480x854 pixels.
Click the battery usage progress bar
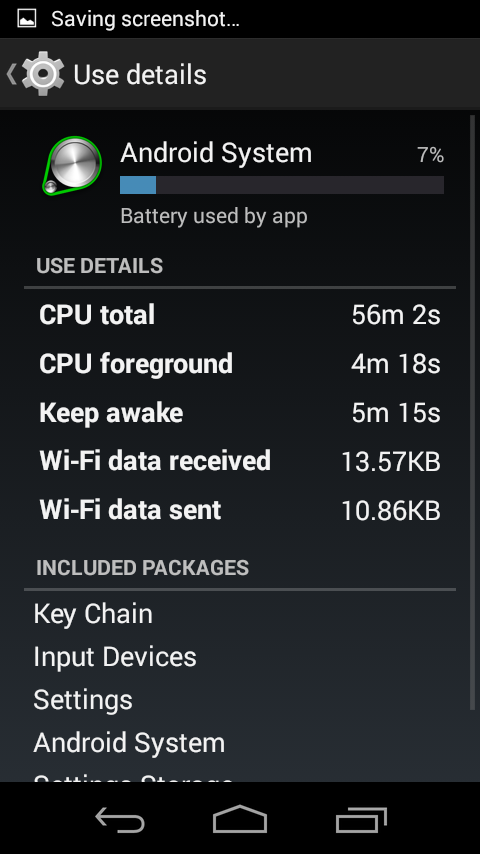pos(282,185)
